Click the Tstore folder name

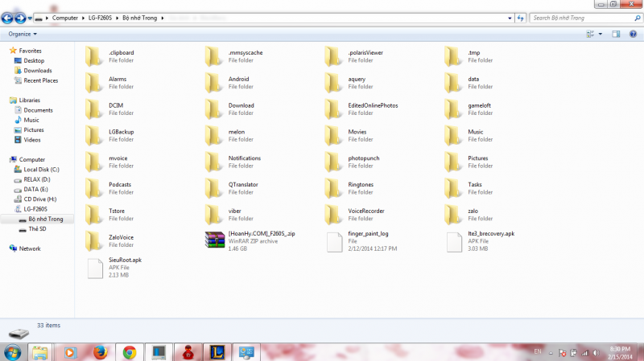[117, 211]
